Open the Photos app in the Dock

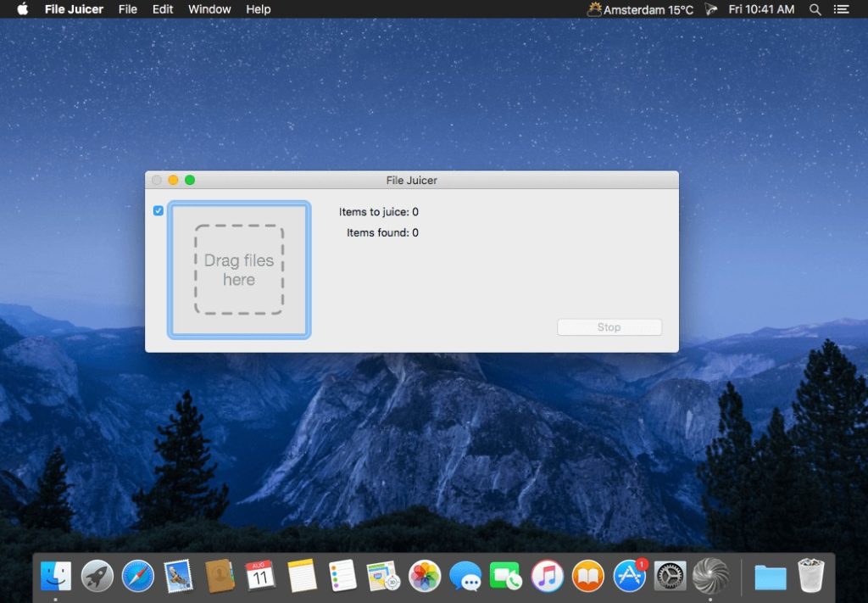pyautogui.click(x=425, y=577)
